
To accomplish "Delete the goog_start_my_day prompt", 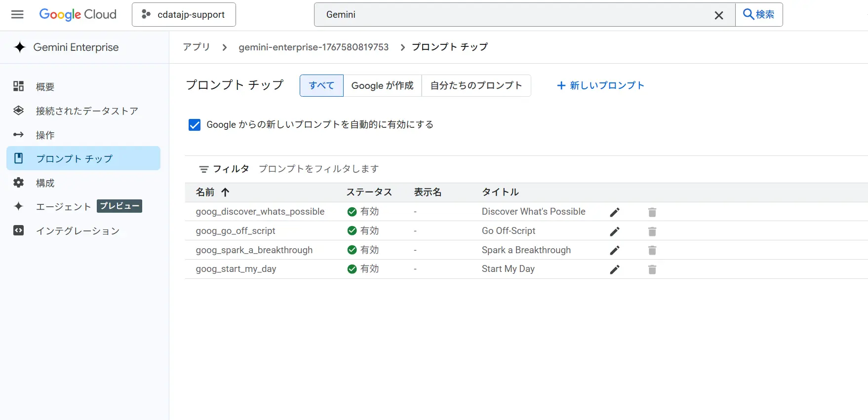I will (x=652, y=269).
